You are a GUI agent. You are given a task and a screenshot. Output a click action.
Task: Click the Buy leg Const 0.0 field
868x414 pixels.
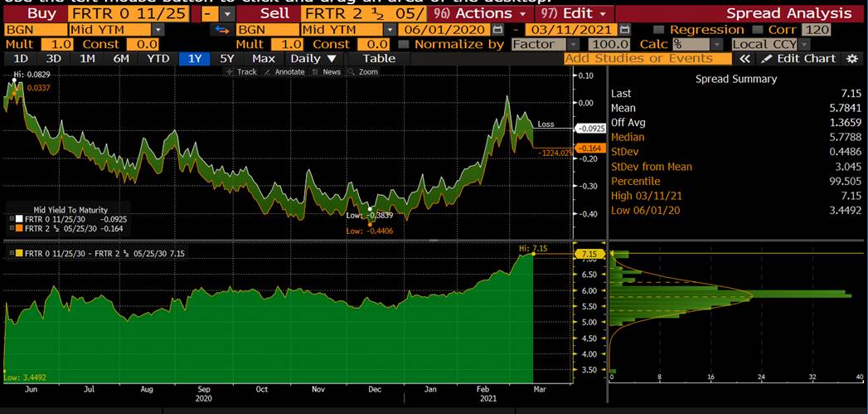(x=143, y=44)
